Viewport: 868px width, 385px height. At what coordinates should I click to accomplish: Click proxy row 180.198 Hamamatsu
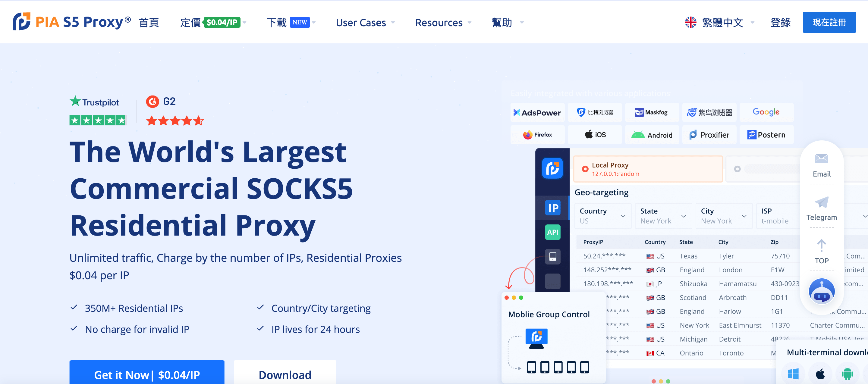(687, 283)
